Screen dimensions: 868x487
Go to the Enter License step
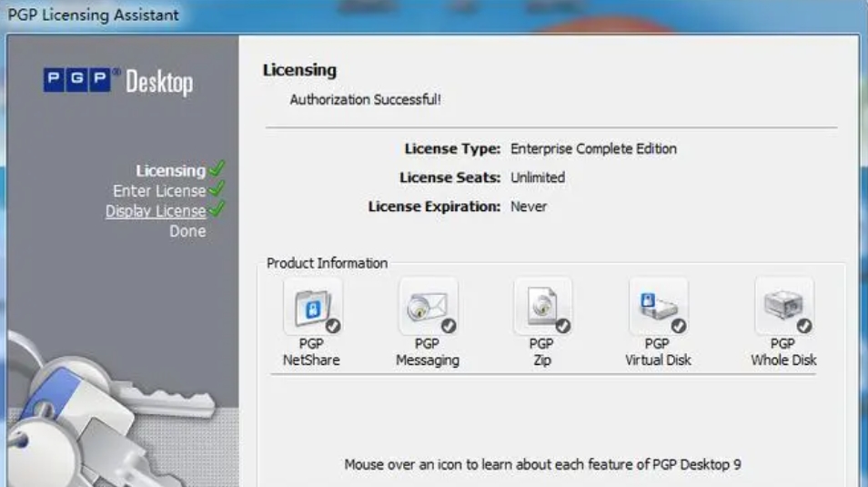(x=159, y=190)
